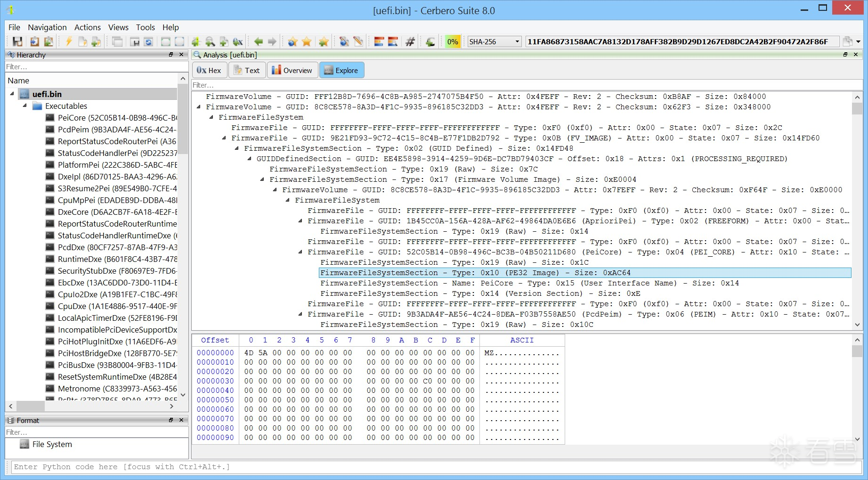Viewport: 868px width, 480px height.
Task: Copy the hash using the pages icon
Action: (847, 41)
